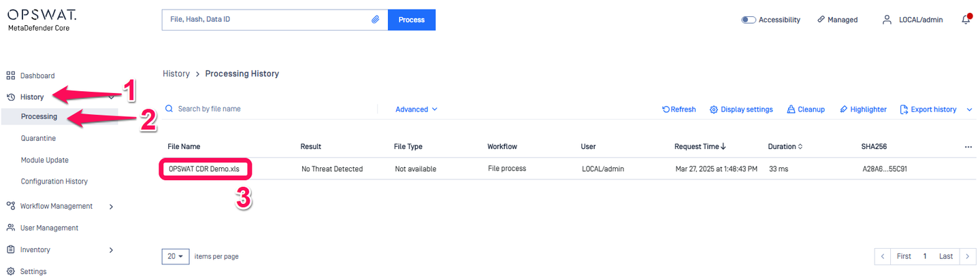Select page 1 in pagination
The image size is (980, 278).
click(x=925, y=256)
